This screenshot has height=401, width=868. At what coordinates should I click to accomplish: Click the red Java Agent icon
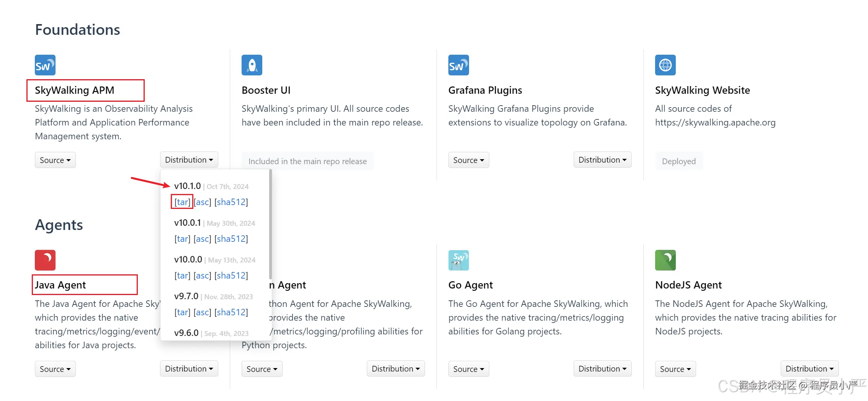[x=45, y=260]
